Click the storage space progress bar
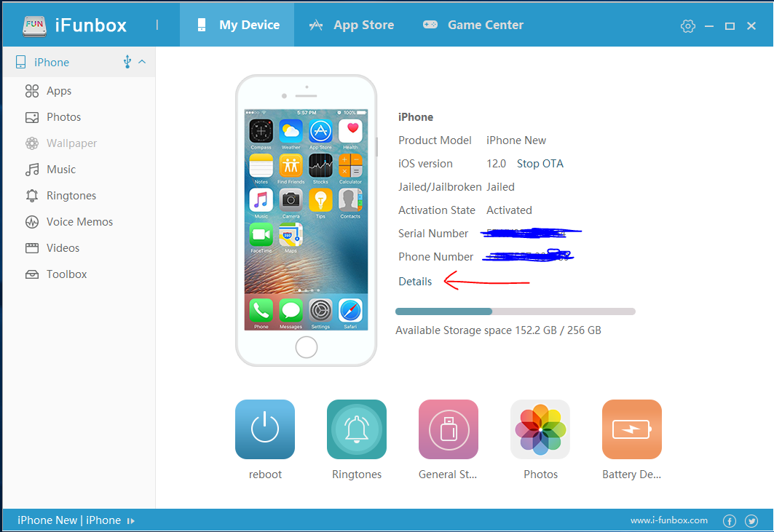Viewport: 774px width, 532px height. (516, 311)
